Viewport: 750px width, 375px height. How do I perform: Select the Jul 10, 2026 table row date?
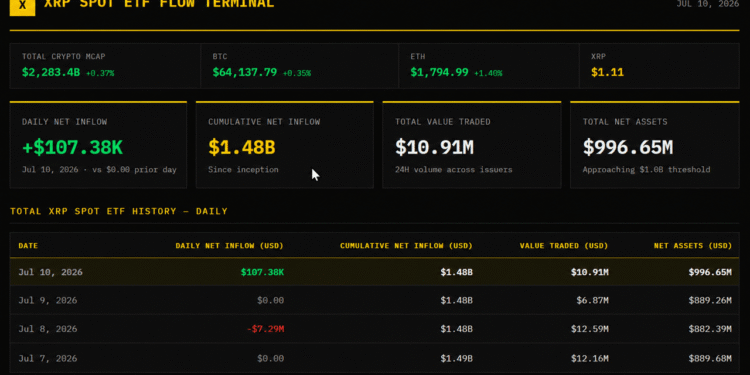coord(50,272)
